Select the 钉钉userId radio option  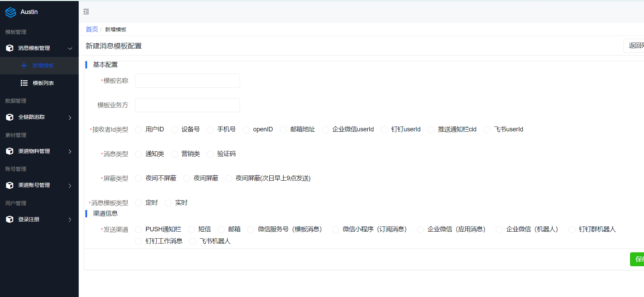(384, 130)
